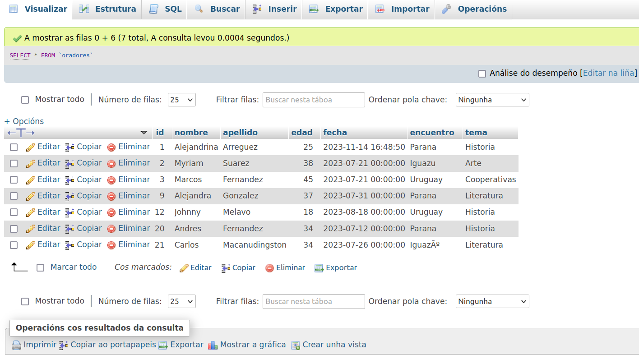The width and height of the screenshot is (639, 364).
Task: Click the Crear unha vista icon
Action: 296,345
